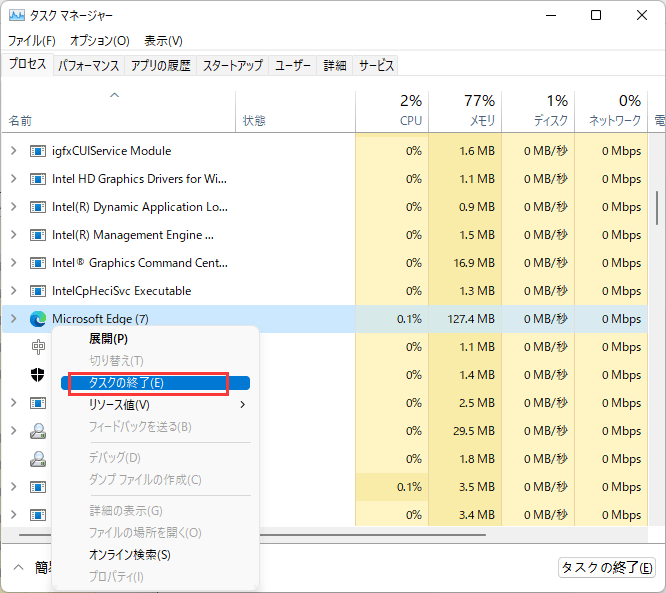This screenshot has width=666, height=593.
Task: Expand the Intel HD Graphics Drivers row
Action: pos(14,179)
